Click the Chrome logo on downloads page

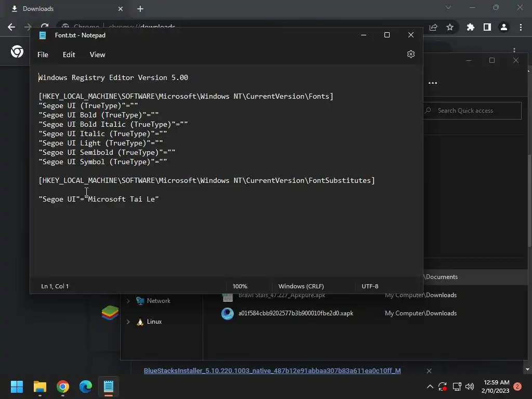[17, 51]
